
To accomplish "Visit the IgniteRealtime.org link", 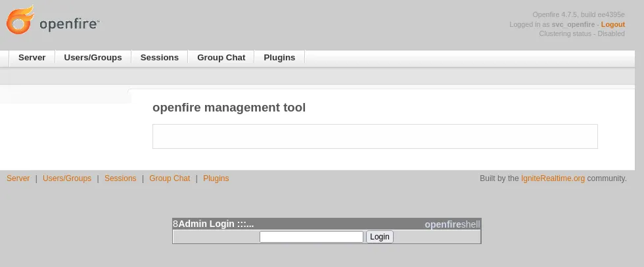I will tap(553, 178).
